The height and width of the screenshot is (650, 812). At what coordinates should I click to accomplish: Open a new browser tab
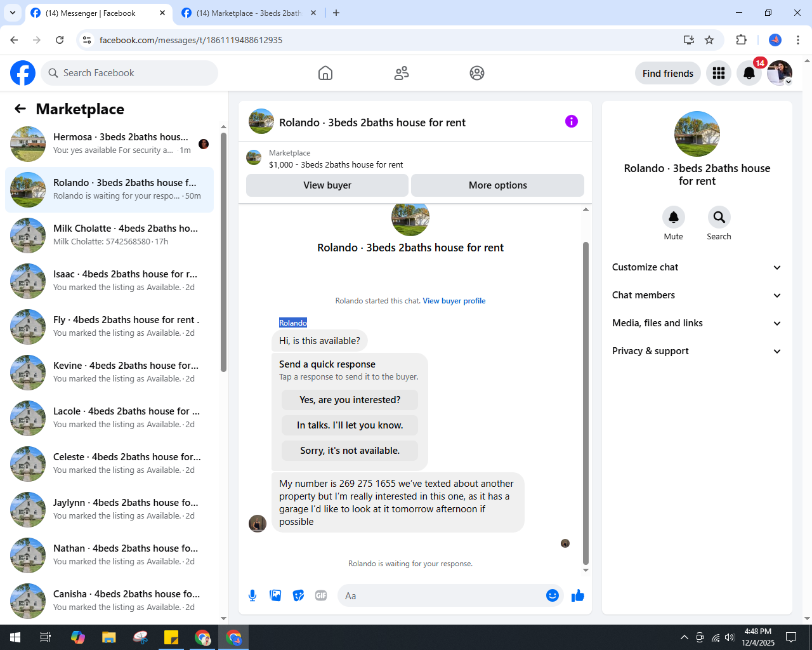pos(336,13)
